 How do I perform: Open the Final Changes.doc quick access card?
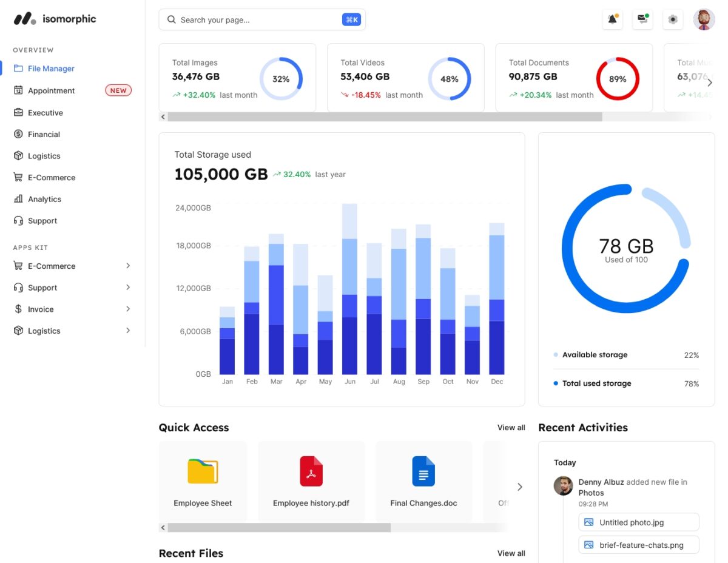423,481
